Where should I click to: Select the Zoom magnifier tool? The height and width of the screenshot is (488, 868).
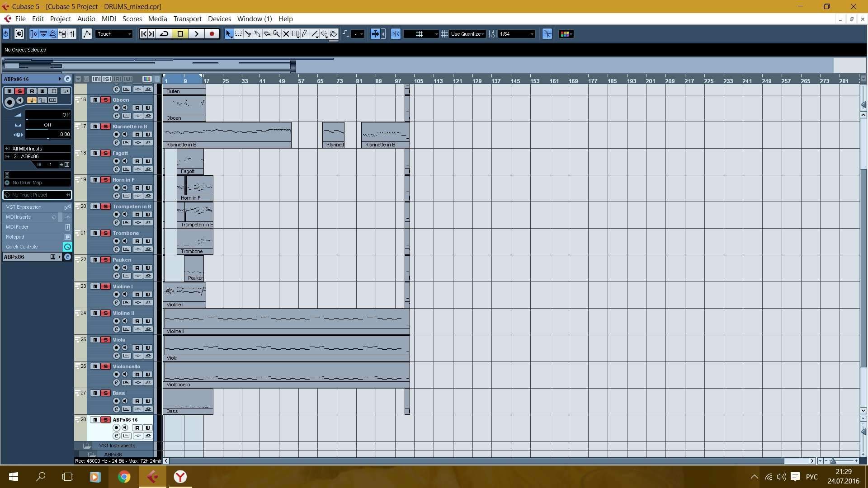click(276, 34)
